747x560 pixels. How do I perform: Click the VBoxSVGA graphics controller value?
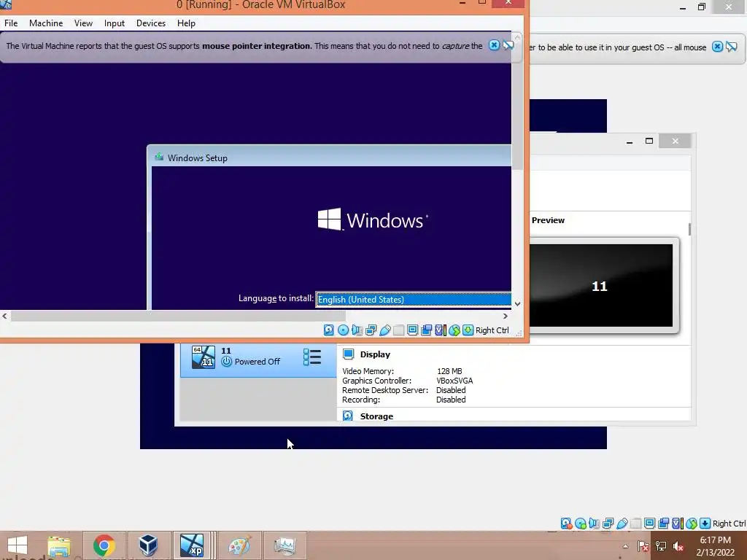point(454,381)
